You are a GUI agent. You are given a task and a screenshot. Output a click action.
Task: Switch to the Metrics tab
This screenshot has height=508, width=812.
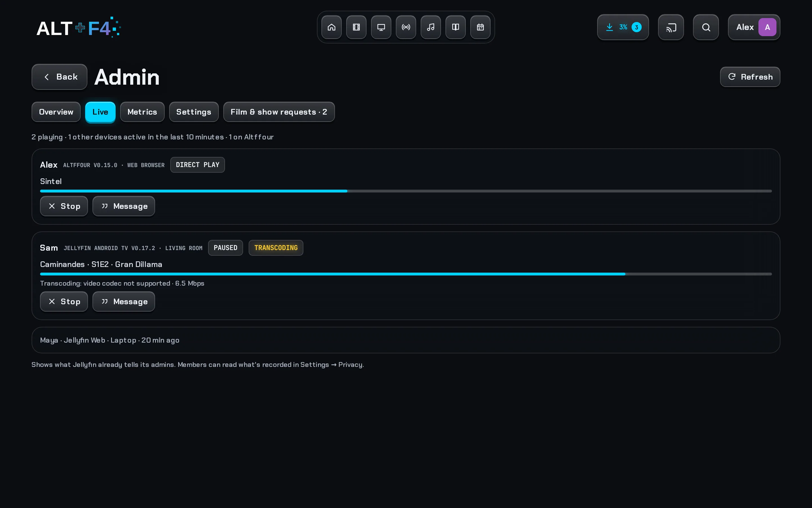point(142,112)
